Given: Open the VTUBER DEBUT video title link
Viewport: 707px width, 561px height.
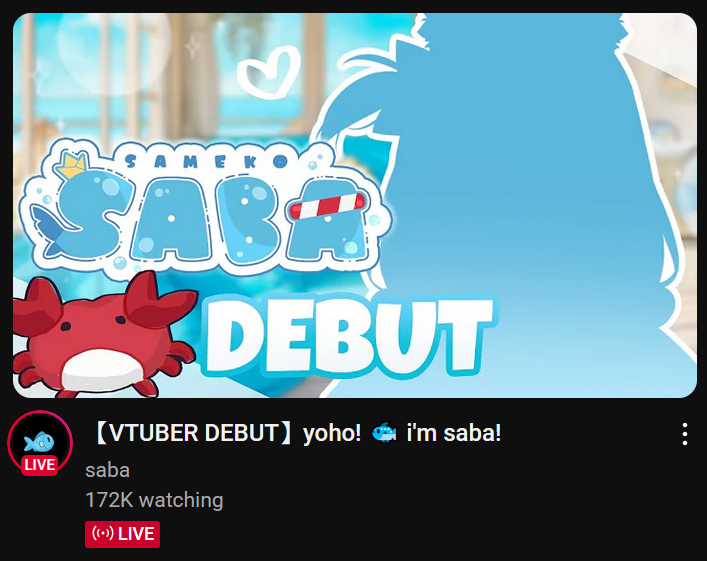Looking at the screenshot, I should (x=297, y=433).
